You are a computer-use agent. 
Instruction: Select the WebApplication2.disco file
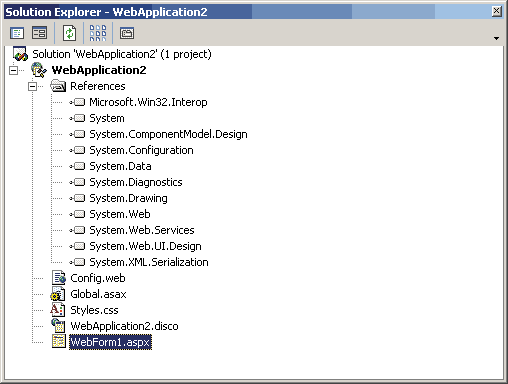(x=124, y=326)
